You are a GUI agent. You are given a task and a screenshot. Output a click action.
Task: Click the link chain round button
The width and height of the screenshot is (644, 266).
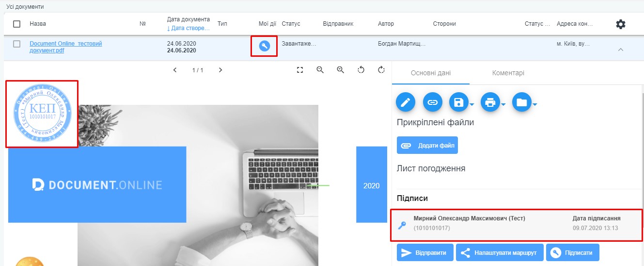(433, 102)
